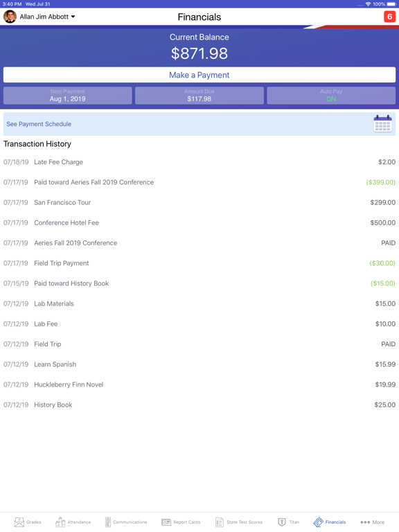Click the $25.00 amount

(384, 405)
